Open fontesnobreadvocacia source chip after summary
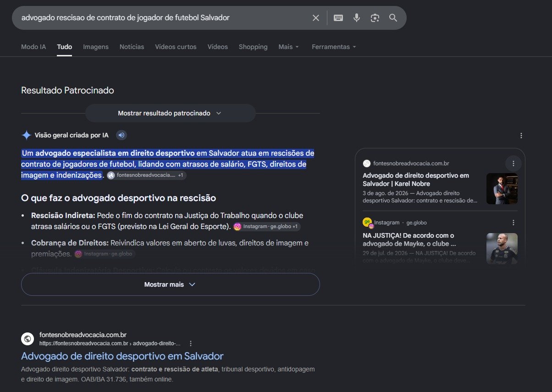The height and width of the screenshot is (392, 552). point(146,175)
